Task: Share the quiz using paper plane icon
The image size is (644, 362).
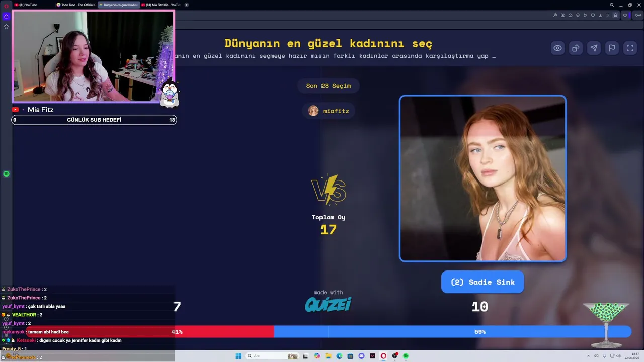Action: click(594, 48)
